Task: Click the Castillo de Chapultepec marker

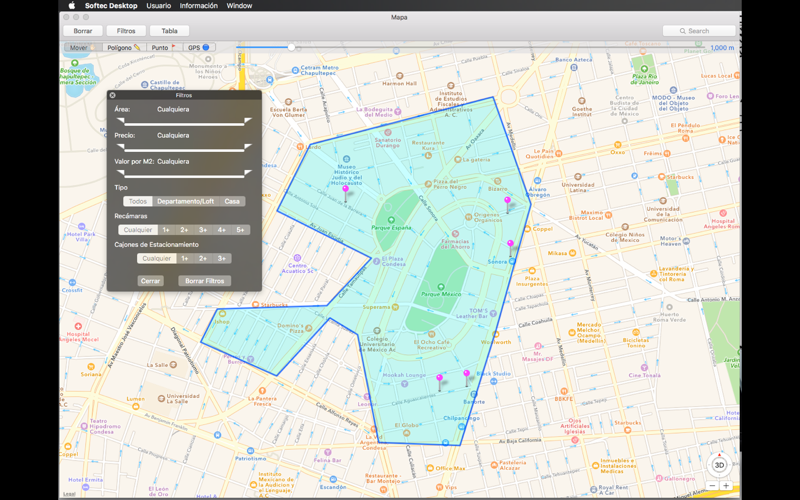Action: coord(144,84)
